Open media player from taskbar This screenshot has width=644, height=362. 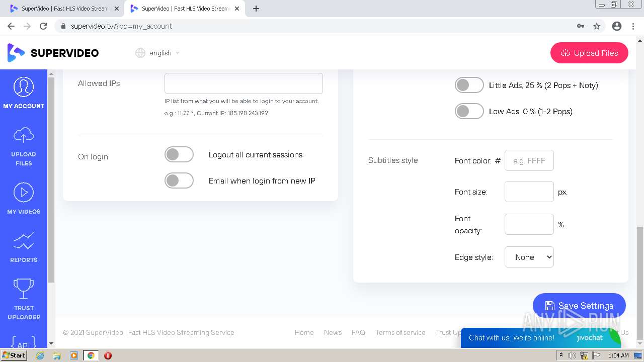(74, 355)
